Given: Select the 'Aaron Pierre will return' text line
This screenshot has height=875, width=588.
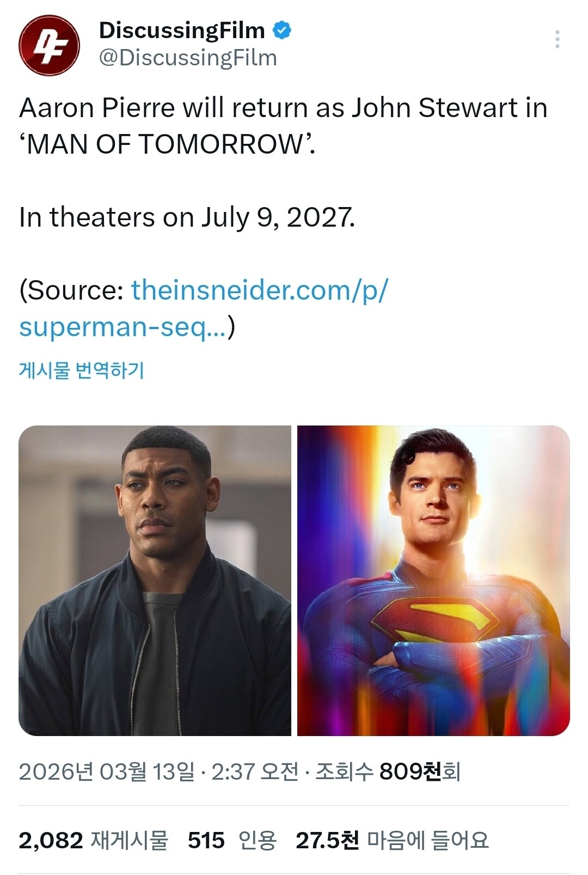Looking at the screenshot, I should pos(283,108).
